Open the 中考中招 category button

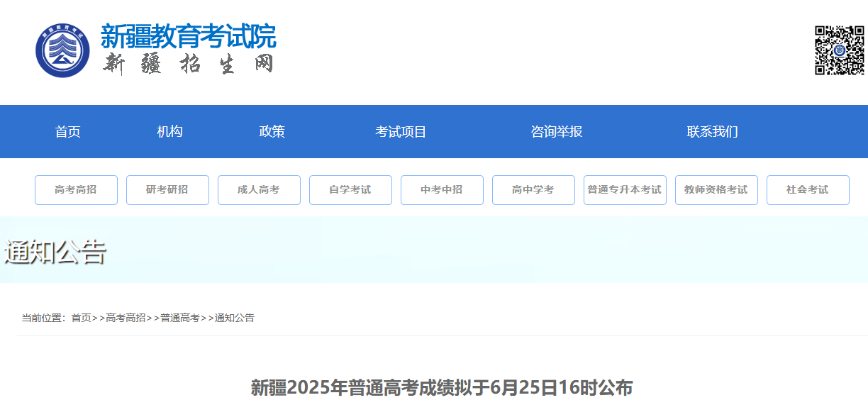click(442, 190)
